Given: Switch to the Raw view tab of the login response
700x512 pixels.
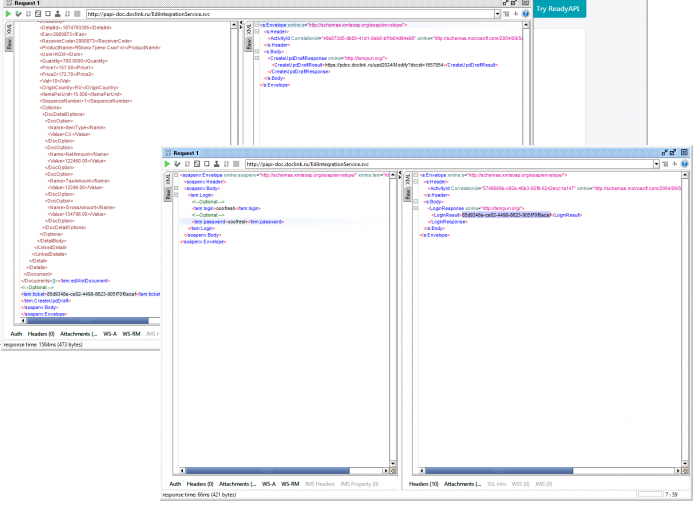Looking at the screenshot, I should [408, 194].
